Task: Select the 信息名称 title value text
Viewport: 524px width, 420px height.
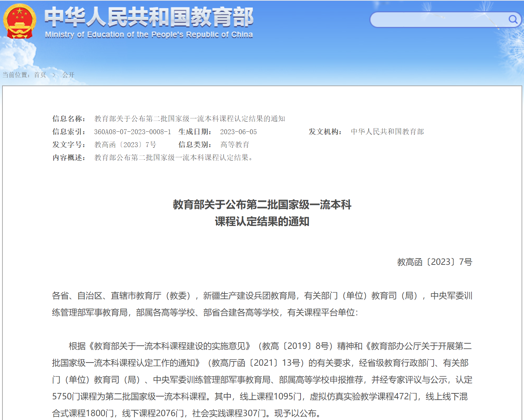Action: (189, 119)
